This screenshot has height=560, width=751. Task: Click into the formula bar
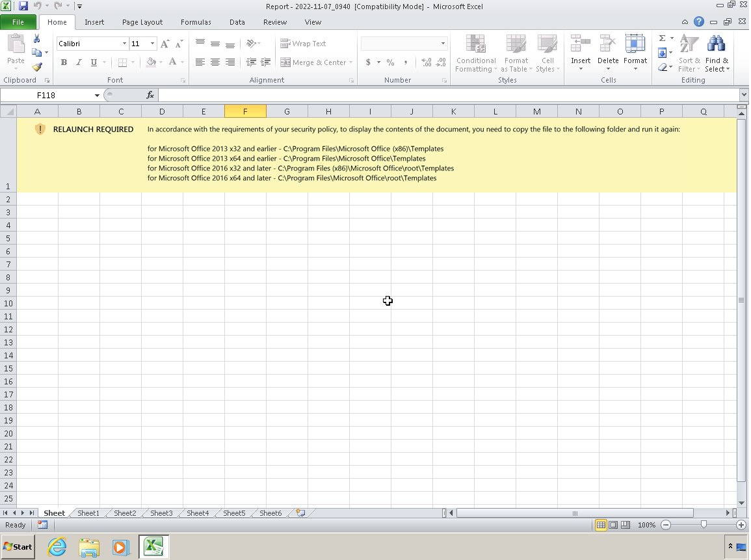(x=448, y=96)
